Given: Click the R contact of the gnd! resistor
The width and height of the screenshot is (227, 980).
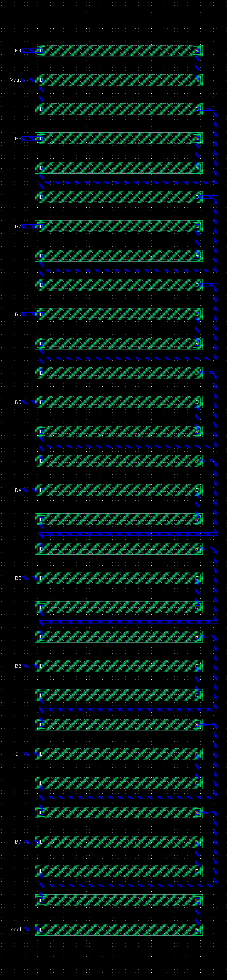Looking at the screenshot, I should click(x=197, y=929).
